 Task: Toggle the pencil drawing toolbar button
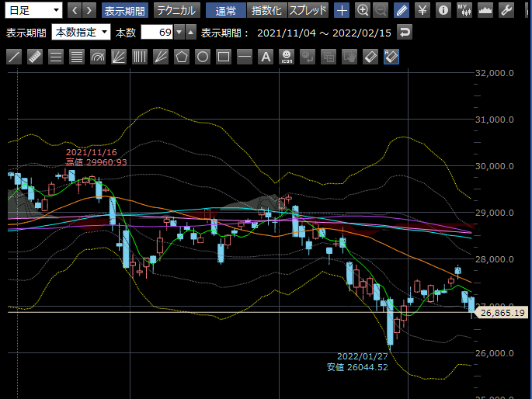(401, 11)
